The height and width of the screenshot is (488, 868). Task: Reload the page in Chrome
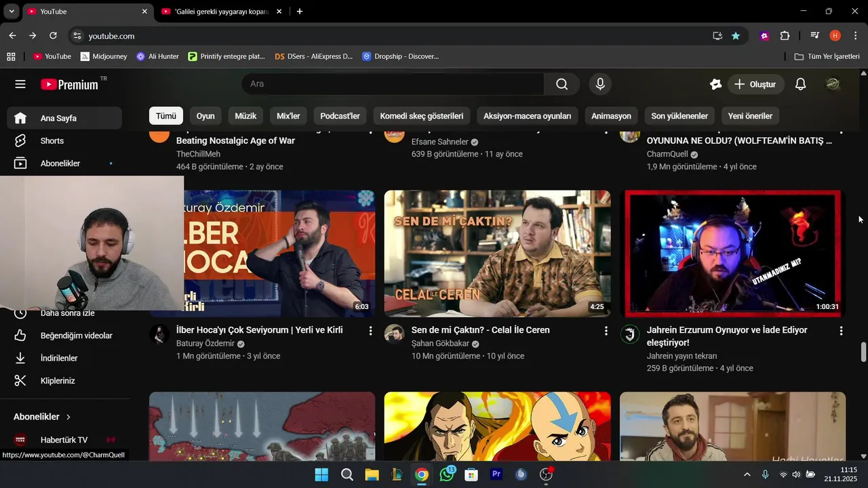[53, 36]
